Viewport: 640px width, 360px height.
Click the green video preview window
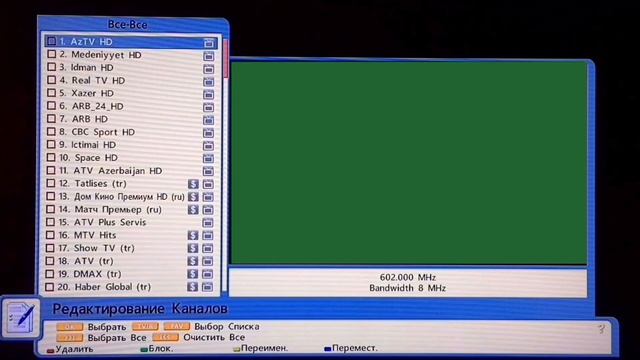[x=409, y=163]
